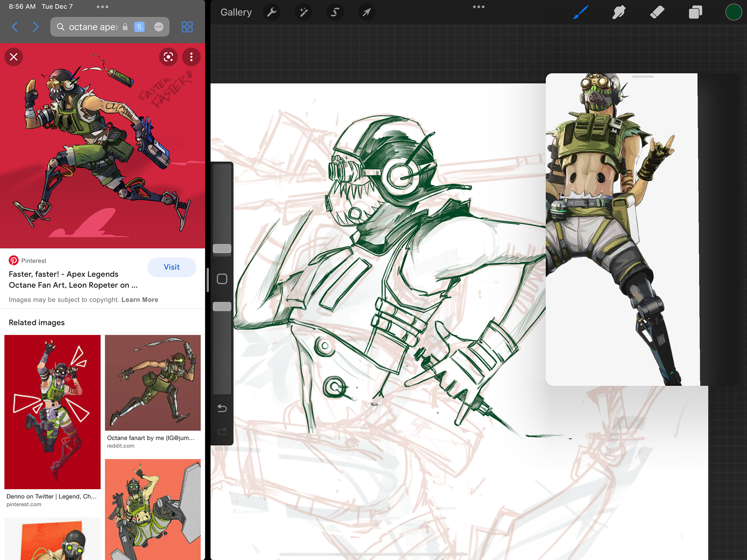Open the Learn More copyright link
Screen dimensions: 747x560
(x=140, y=300)
